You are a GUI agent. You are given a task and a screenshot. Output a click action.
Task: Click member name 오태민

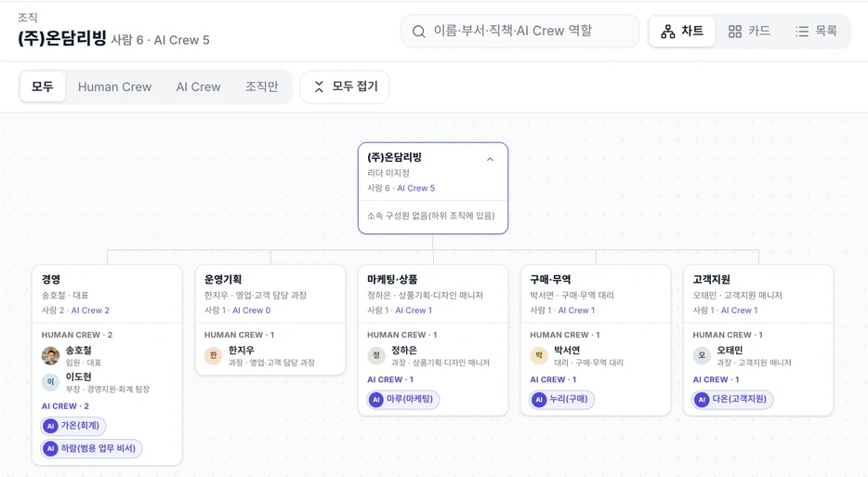730,351
